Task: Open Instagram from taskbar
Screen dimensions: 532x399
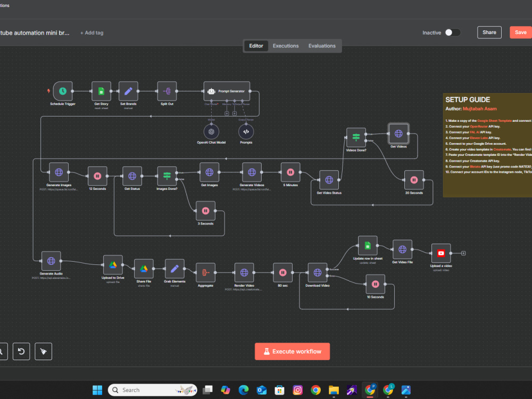Action: point(297,390)
